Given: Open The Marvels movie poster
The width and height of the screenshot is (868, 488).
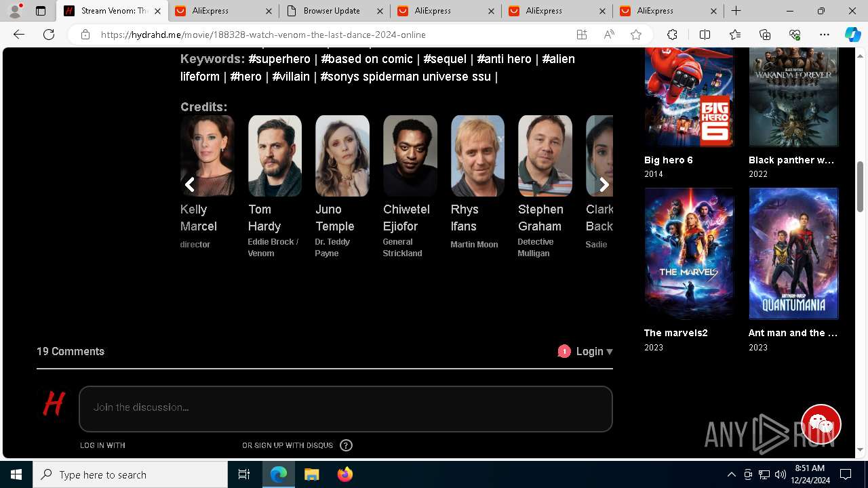Looking at the screenshot, I should 689,253.
